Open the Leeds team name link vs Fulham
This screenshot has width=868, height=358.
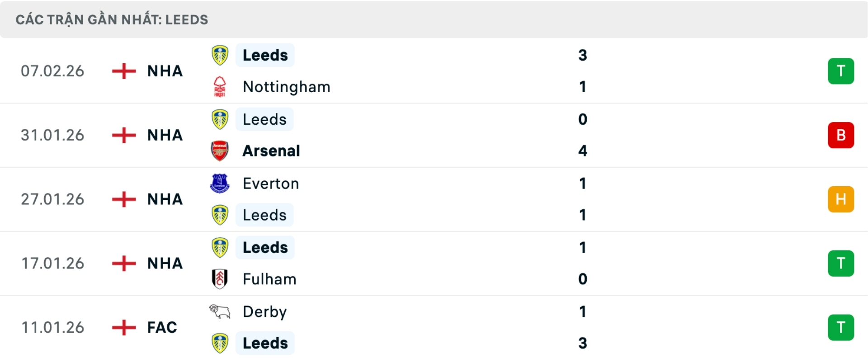coord(265,247)
